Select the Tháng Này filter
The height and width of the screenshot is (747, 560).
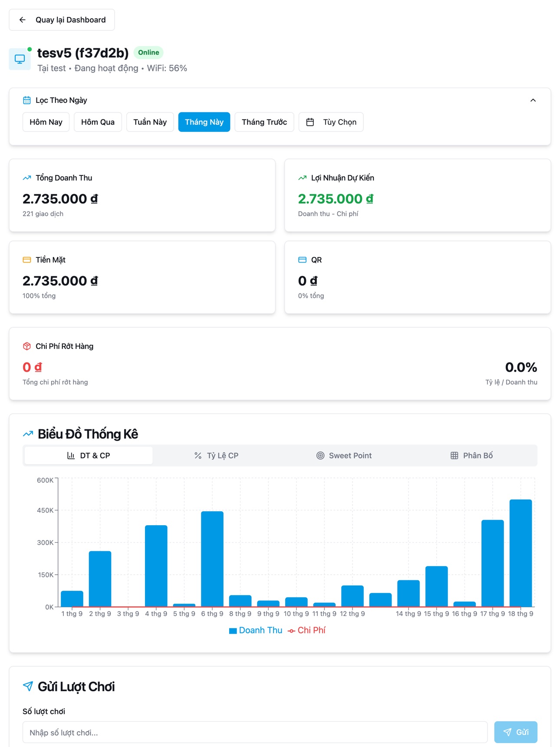pos(204,122)
